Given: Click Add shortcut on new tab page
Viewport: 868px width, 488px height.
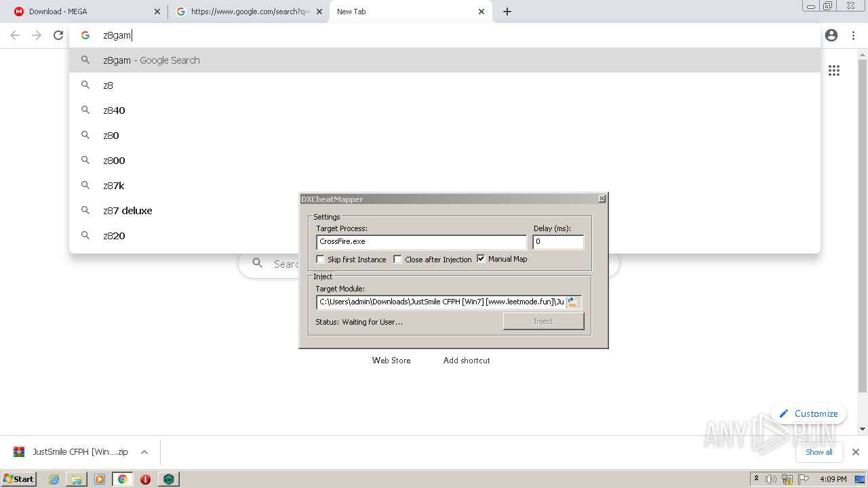Looking at the screenshot, I should [x=467, y=361].
